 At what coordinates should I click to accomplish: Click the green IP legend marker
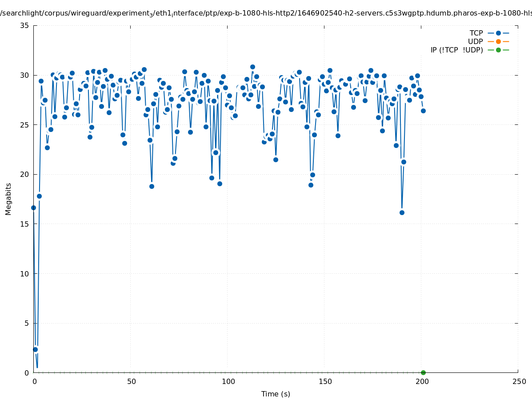498,50
